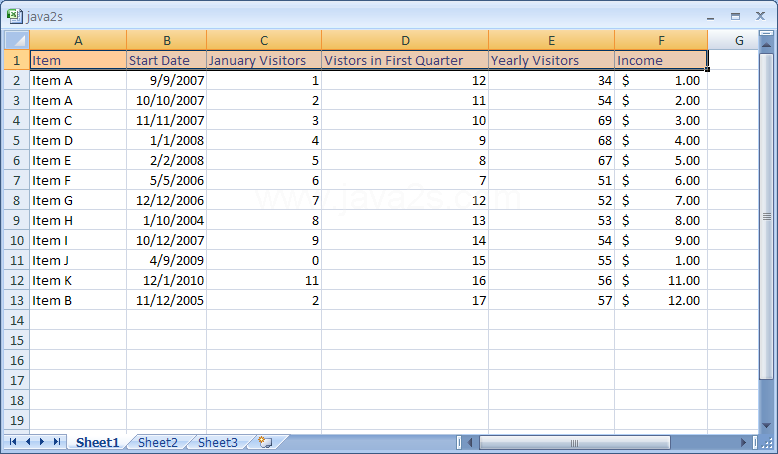Click the 'Vistors in First Quarter' cell
This screenshot has height=454, width=778.
405,61
